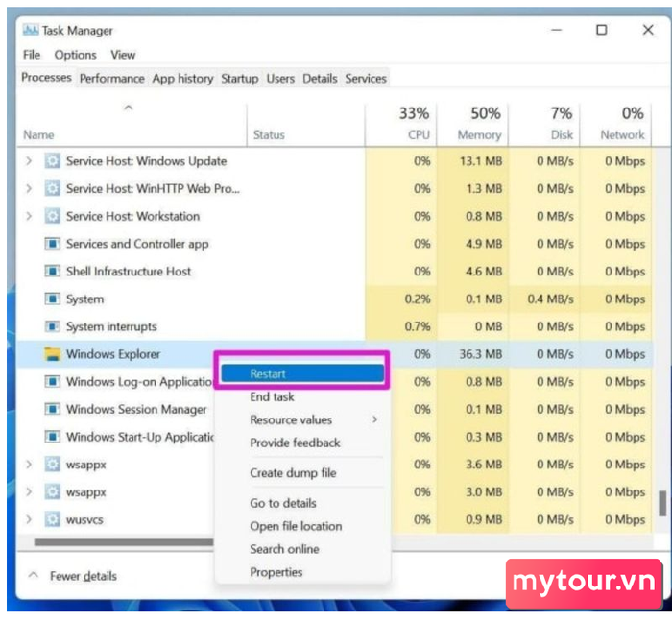Click the vertical scrollbar thumb
Screen dimensions: 672x622
(662, 504)
